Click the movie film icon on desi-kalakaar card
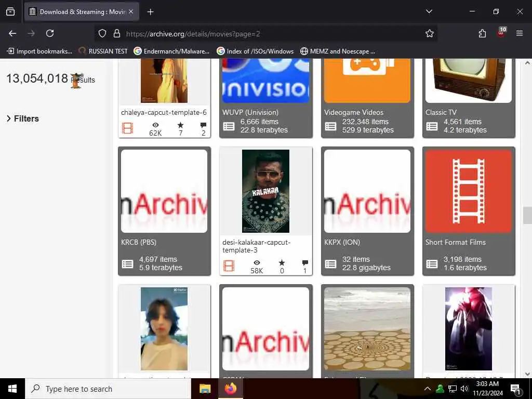 point(229,265)
